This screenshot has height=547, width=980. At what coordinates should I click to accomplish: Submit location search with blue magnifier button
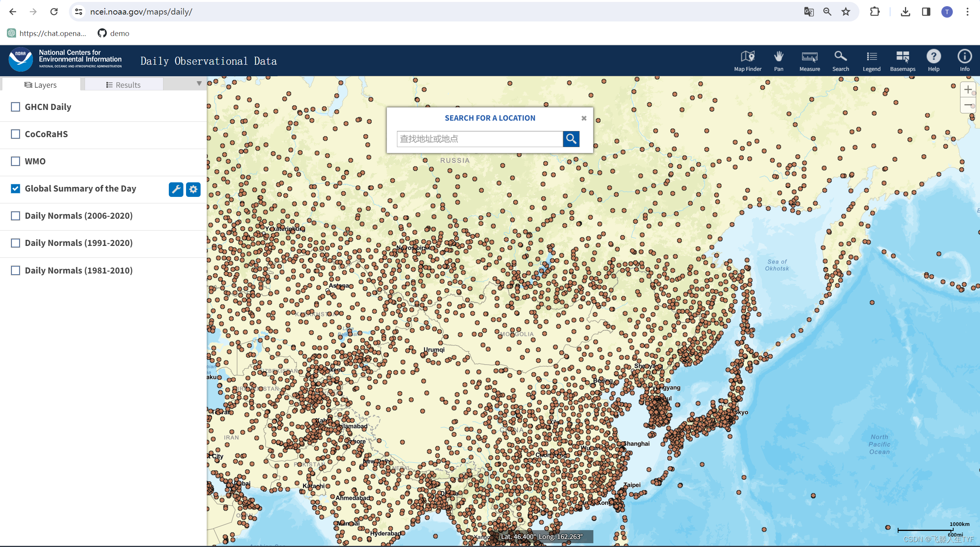coord(571,139)
